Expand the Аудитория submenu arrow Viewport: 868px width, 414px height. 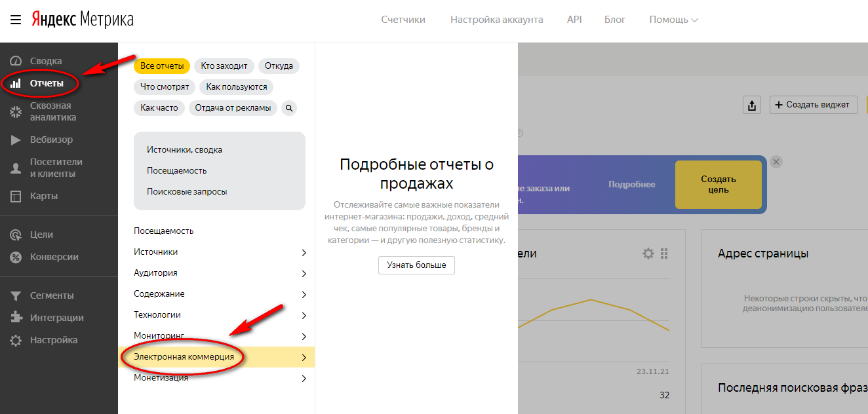[304, 273]
